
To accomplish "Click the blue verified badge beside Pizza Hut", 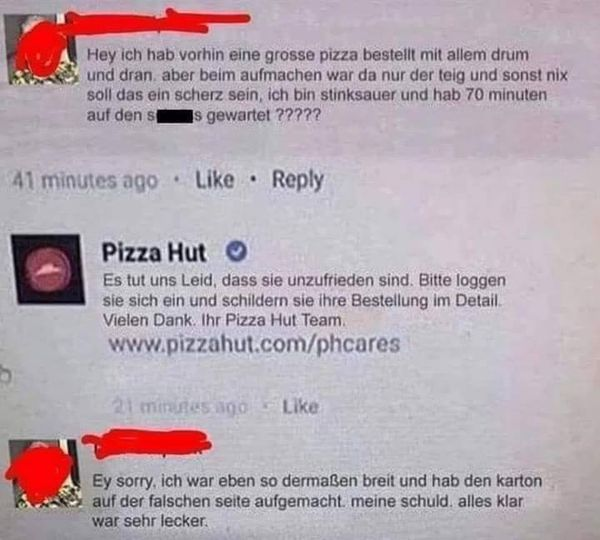I will [x=236, y=251].
